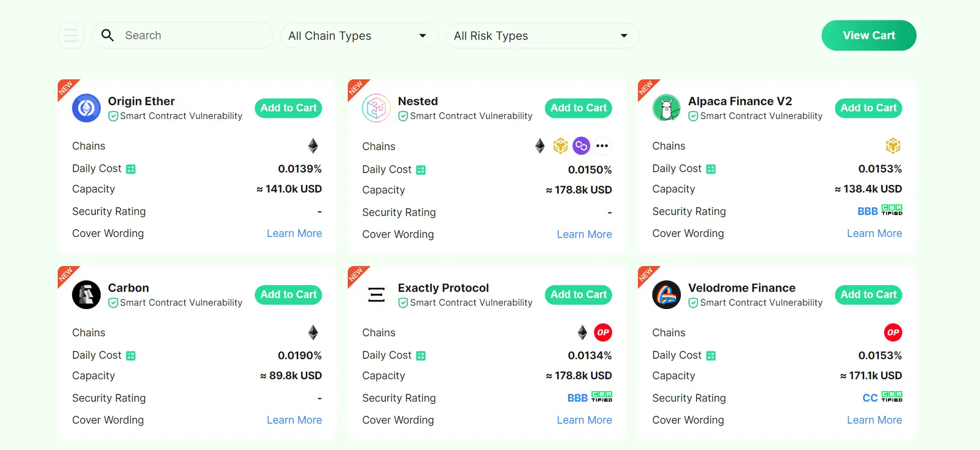This screenshot has width=980, height=450.
Task: Click the BNB chain icon on Alpaca Finance
Action: [x=893, y=146]
